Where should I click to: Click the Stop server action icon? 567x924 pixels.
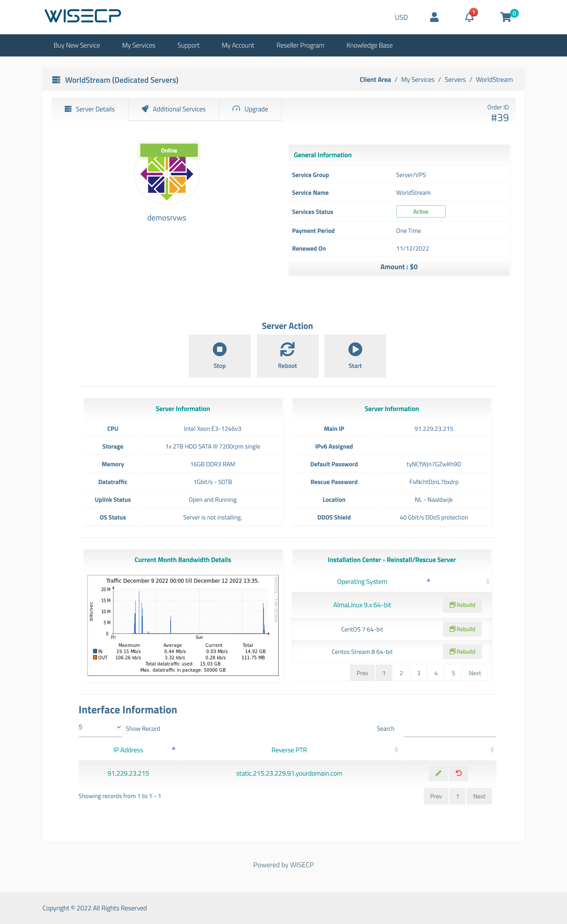[219, 348]
